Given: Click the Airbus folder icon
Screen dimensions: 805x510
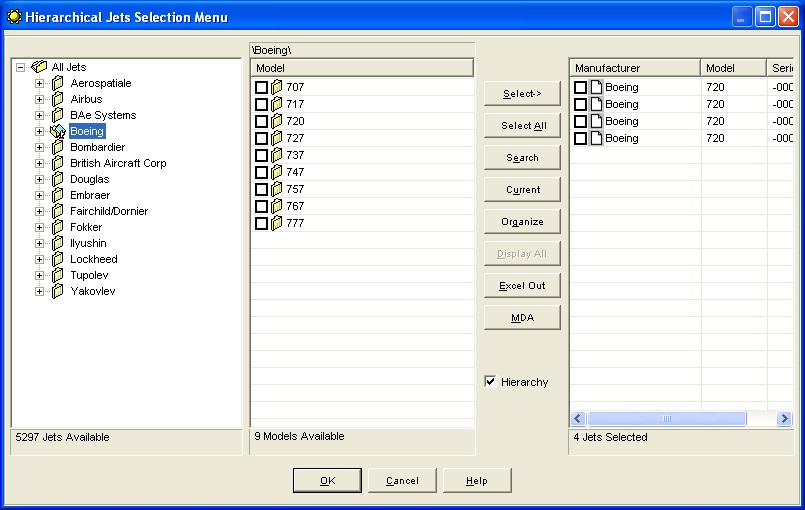Looking at the screenshot, I should tap(58, 99).
